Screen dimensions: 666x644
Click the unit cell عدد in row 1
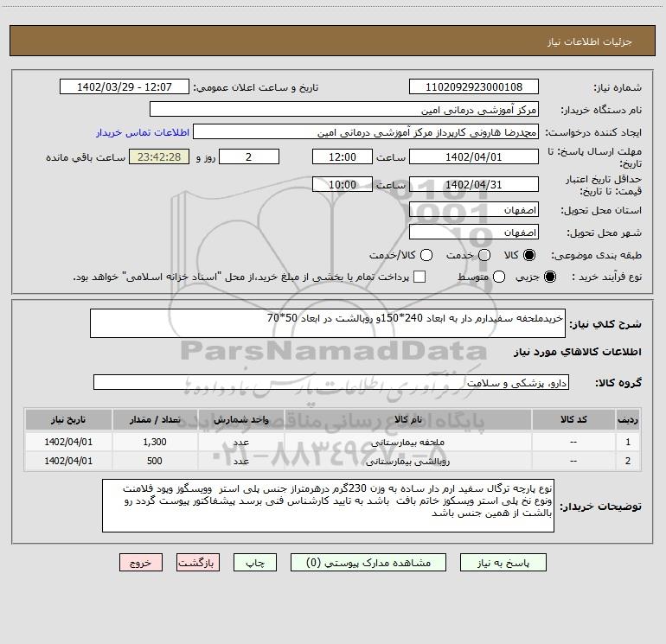click(x=240, y=442)
